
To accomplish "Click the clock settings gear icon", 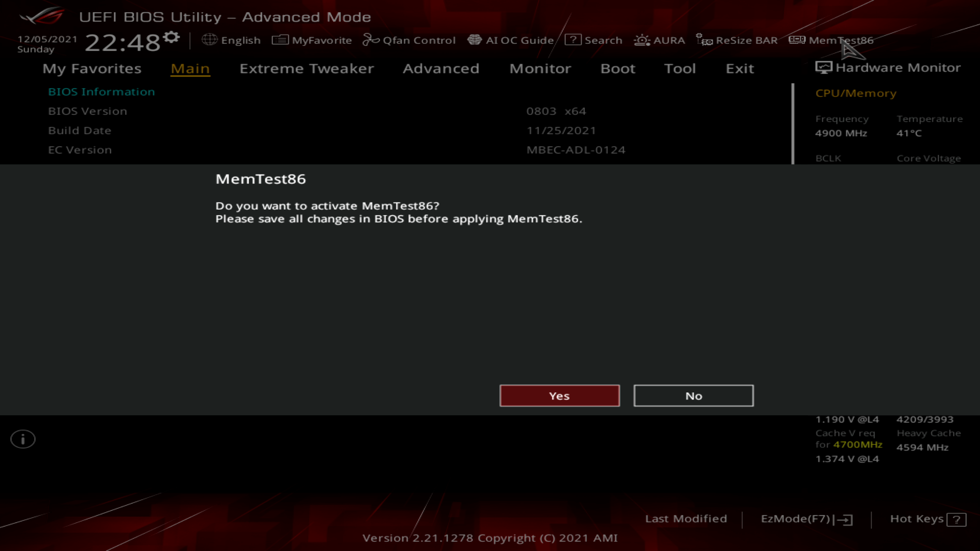I will (171, 37).
